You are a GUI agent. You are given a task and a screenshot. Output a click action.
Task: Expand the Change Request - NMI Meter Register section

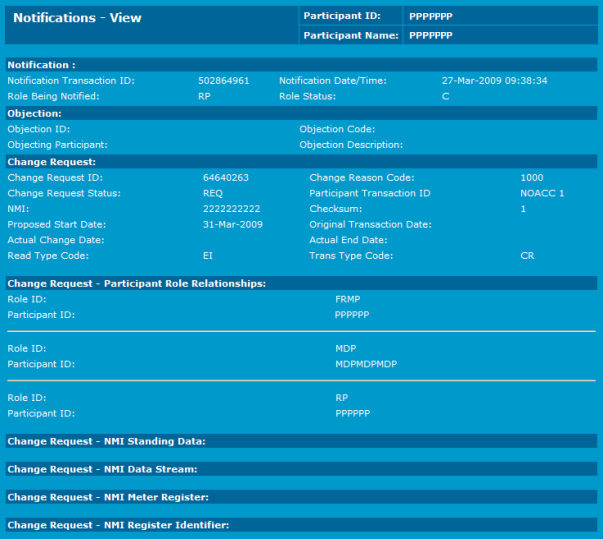pos(108,497)
